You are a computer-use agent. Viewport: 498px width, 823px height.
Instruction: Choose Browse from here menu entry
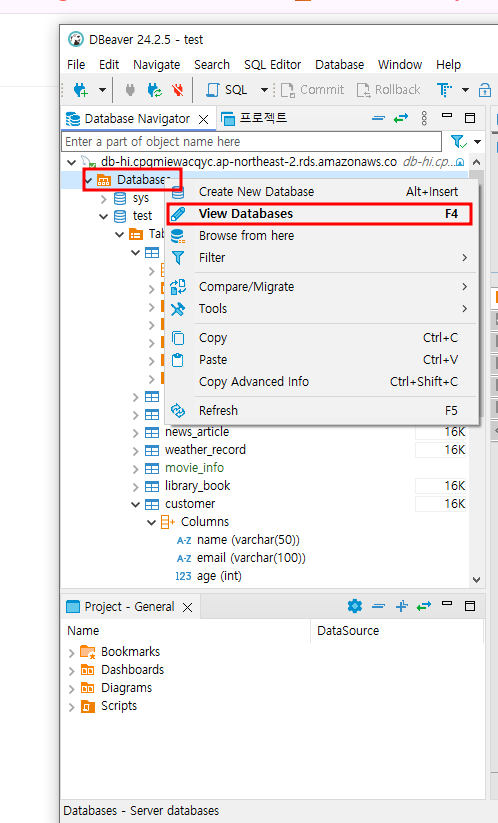coord(322,236)
